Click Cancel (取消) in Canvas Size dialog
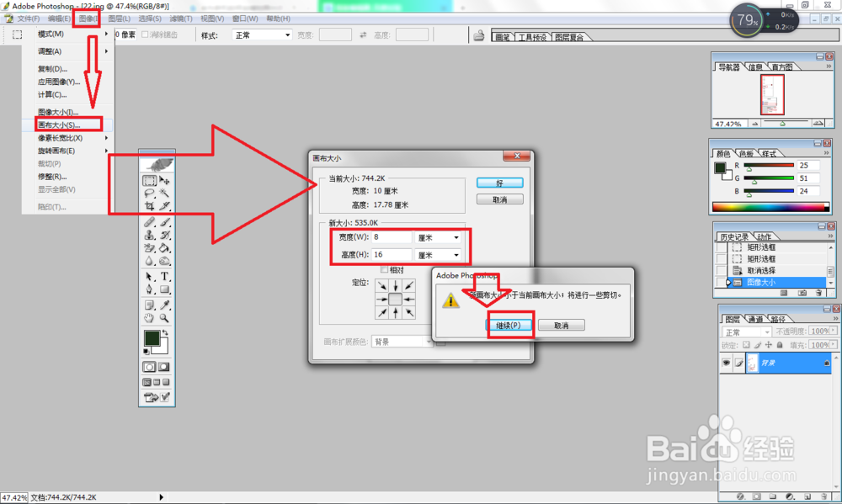The width and height of the screenshot is (842, 504). coord(499,199)
